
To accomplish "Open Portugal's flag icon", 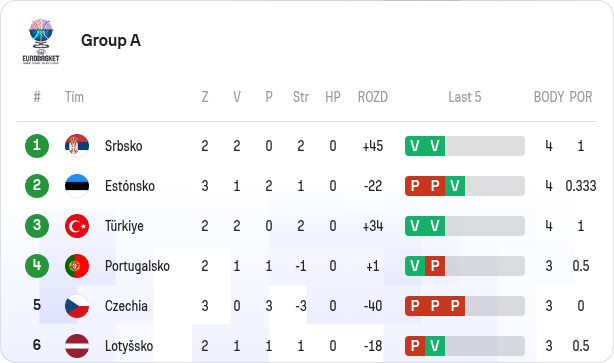I will click(77, 266).
